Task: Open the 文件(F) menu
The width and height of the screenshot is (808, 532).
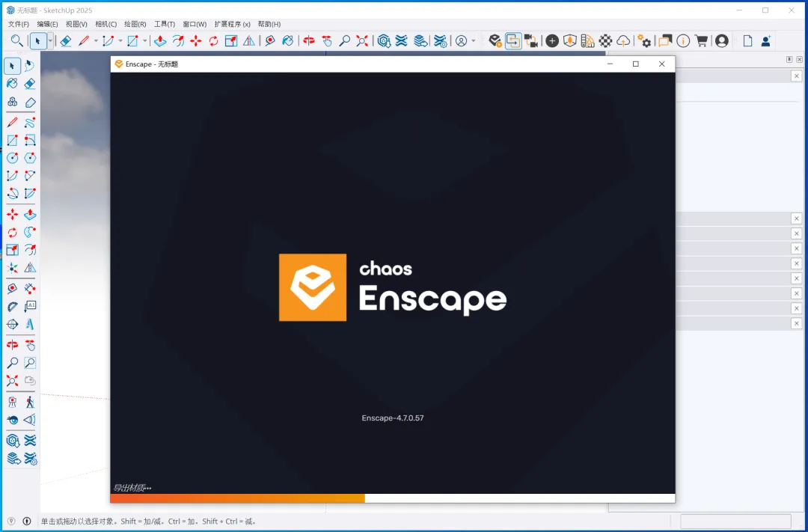Action: (x=19, y=24)
